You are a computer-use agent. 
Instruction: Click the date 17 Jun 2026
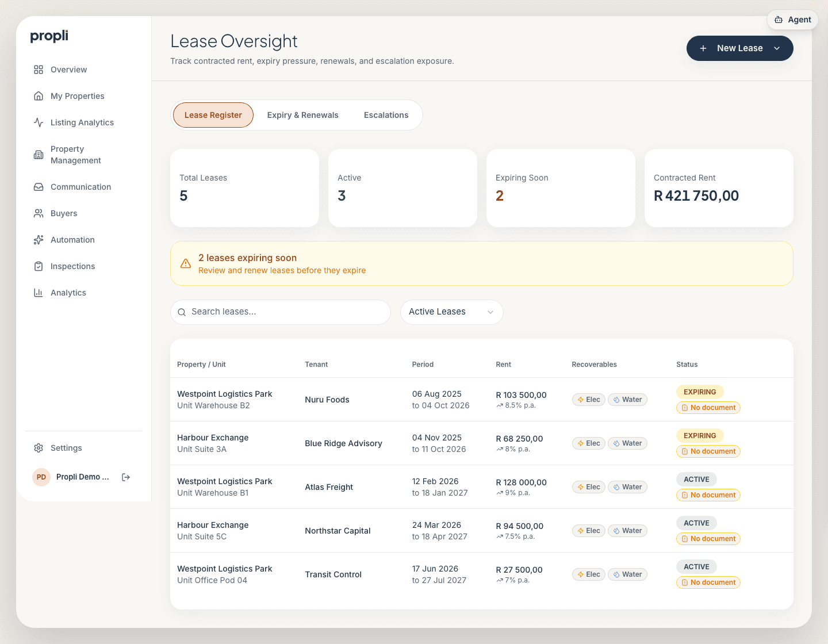[x=435, y=569]
